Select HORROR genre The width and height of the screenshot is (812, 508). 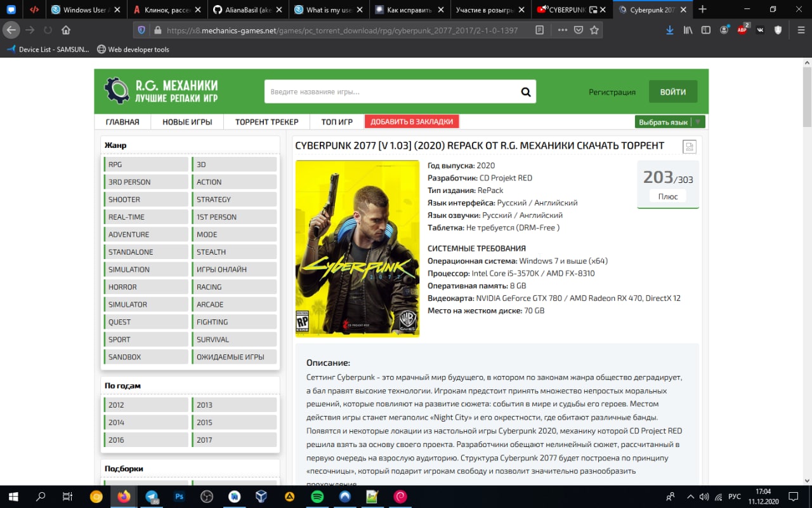[x=146, y=287]
